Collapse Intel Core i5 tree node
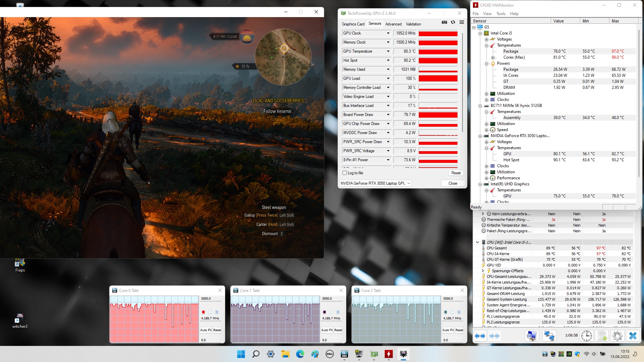The image size is (644, 362). pos(480,33)
